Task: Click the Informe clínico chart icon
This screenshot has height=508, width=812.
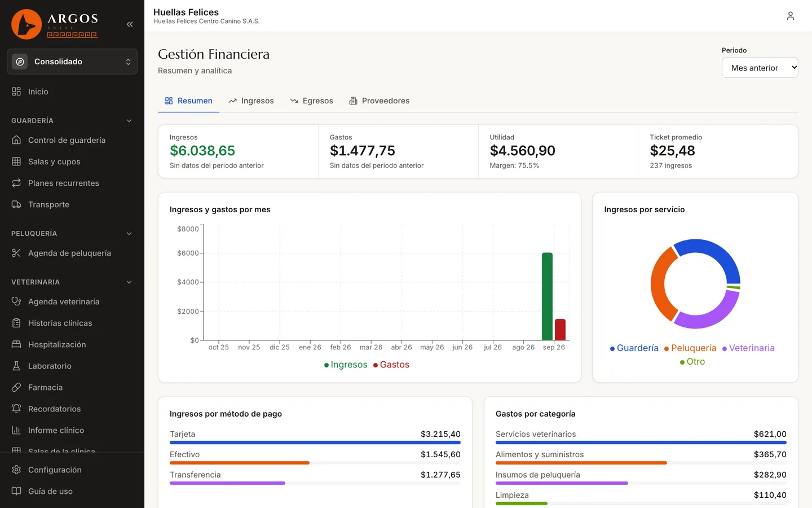Action: coord(16,430)
